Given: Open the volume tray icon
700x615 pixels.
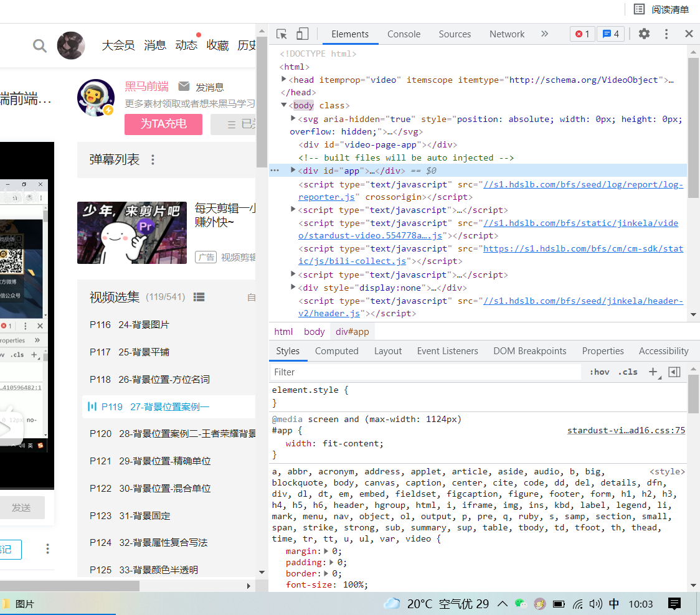Looking at the screenshot, I should 595,604.
